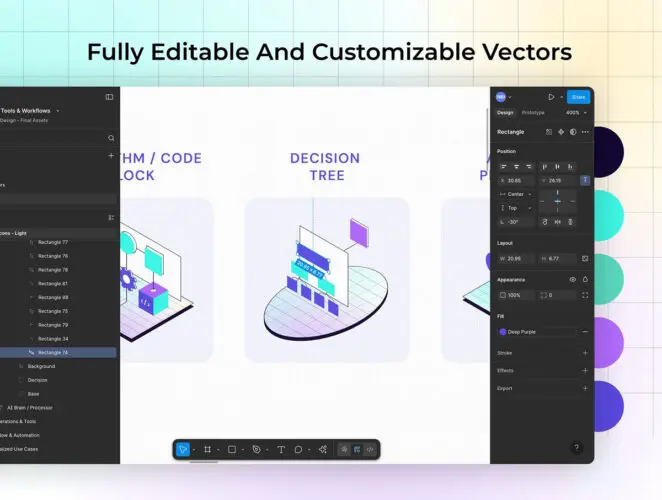Select the Frame tool
Screen dimensions: 662x500
click(x=207, y=450)
